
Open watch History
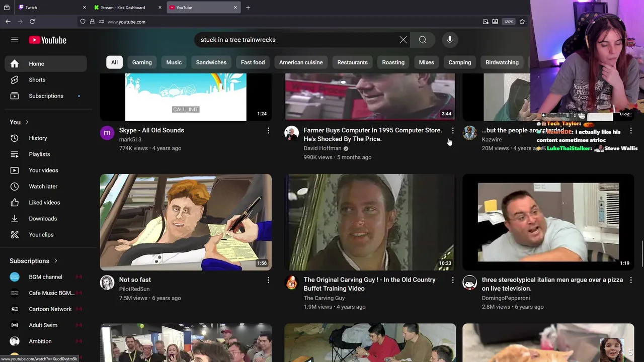pyautogui.click(x=46, y=138)
